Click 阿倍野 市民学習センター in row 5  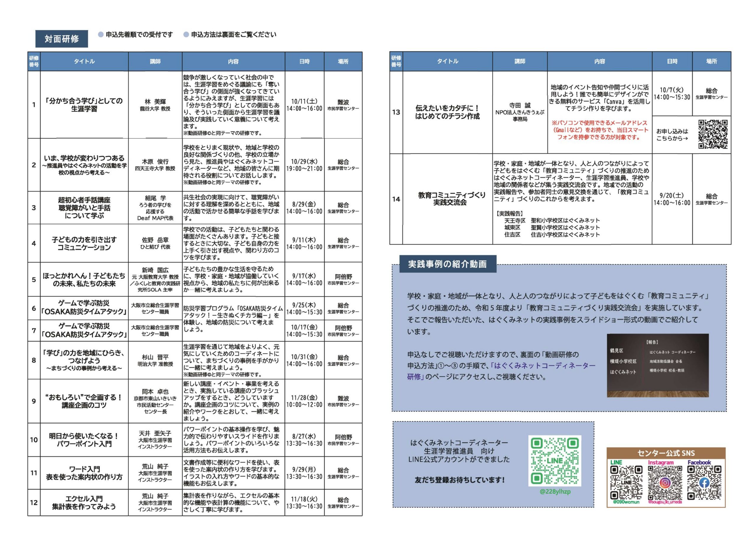pyautogui.click(x=343, y=280)
